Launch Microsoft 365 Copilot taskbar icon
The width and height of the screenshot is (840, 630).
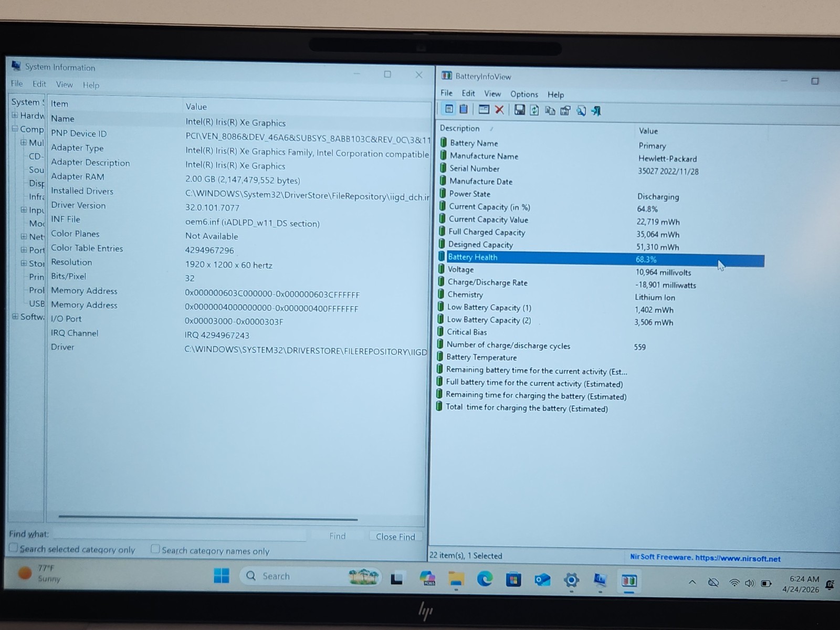tap(427, 579)
